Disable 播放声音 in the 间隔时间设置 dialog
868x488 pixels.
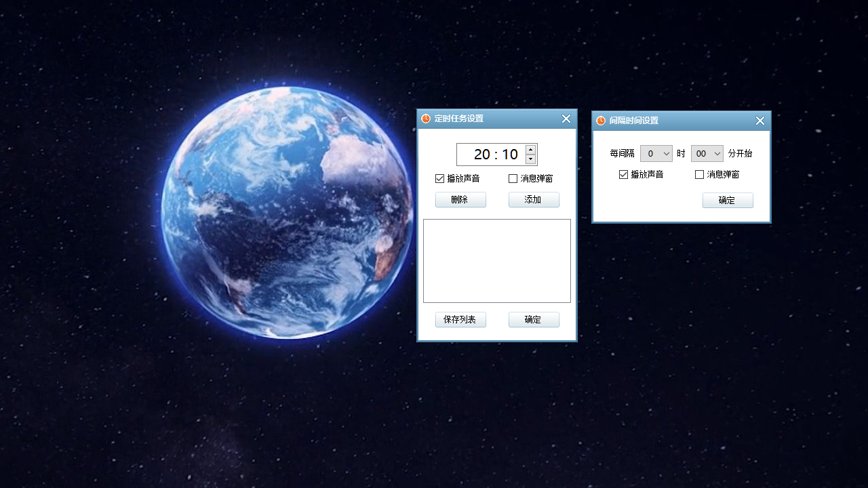click(x=623, y=174)
